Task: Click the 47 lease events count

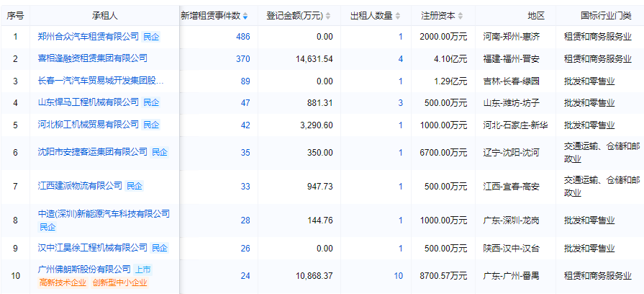Action: pos(245,103)
